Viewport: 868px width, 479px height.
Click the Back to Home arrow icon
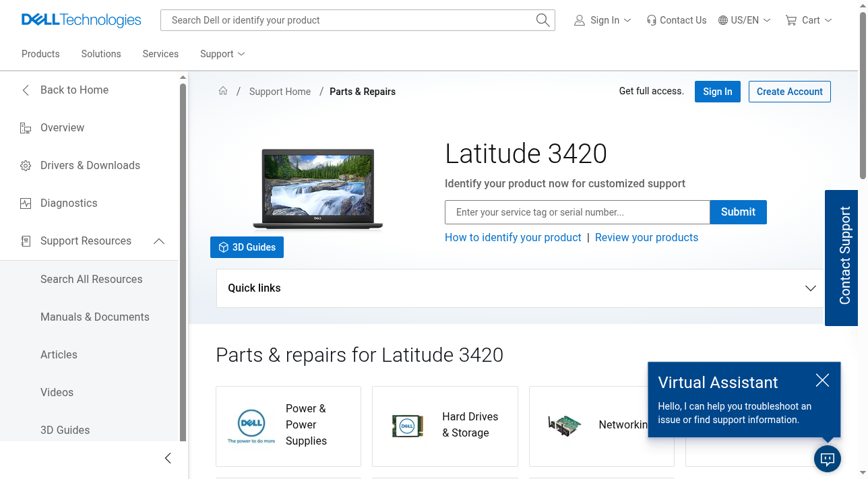[x=26, y=90]
